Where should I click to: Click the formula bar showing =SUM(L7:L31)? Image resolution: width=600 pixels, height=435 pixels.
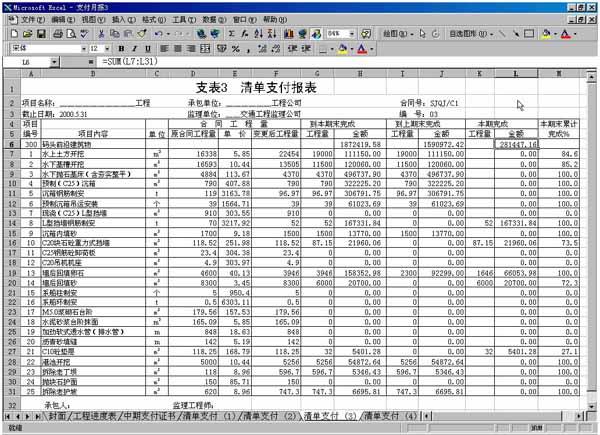[x=300, y=62]
